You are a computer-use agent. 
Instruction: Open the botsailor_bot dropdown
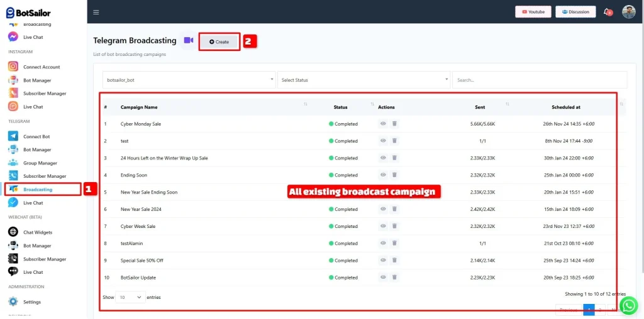click(189, 80)
